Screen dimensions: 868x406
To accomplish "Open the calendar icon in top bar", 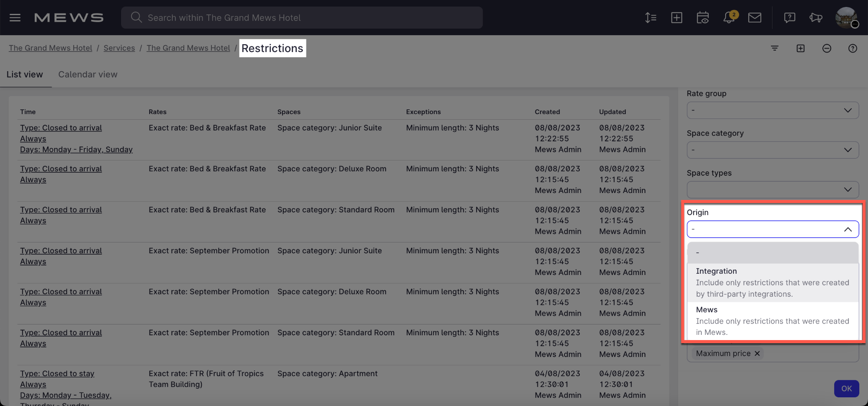I will [703, 18].
